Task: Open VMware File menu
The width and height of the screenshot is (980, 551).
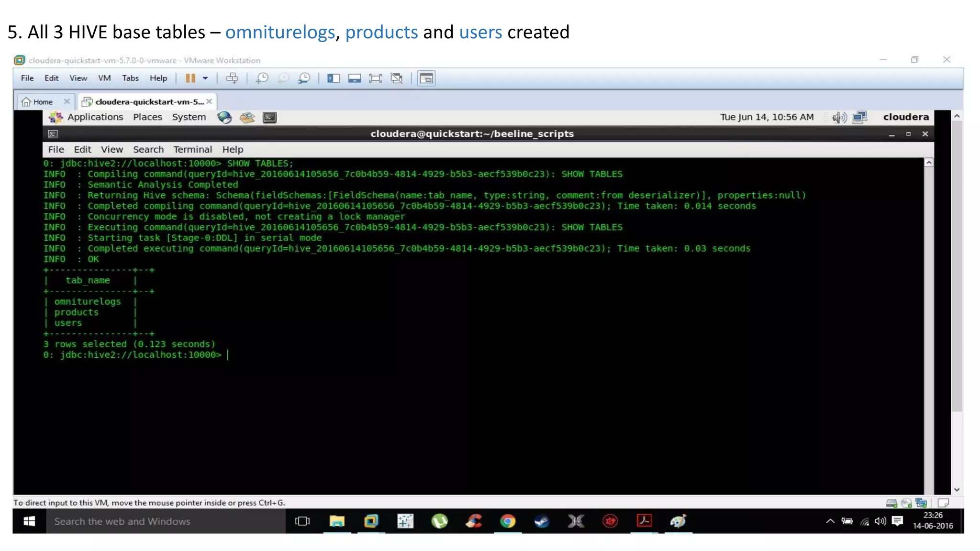Action: point(27,78)
